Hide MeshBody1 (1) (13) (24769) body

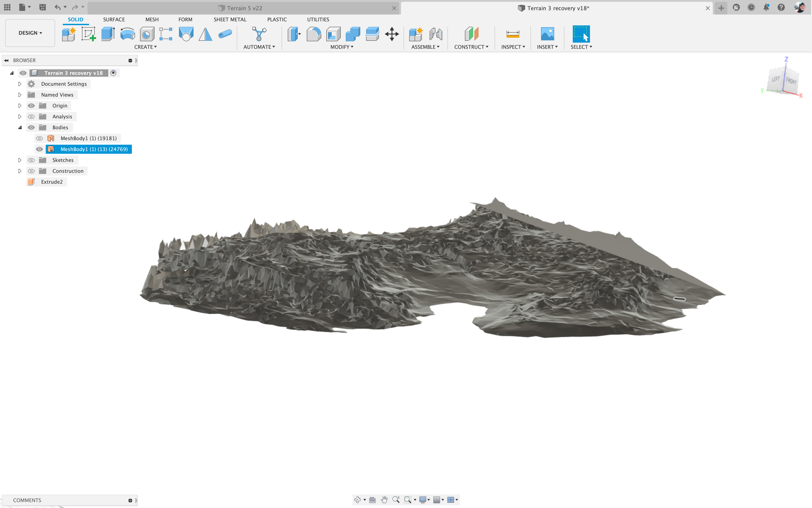(x=40, y=149)
